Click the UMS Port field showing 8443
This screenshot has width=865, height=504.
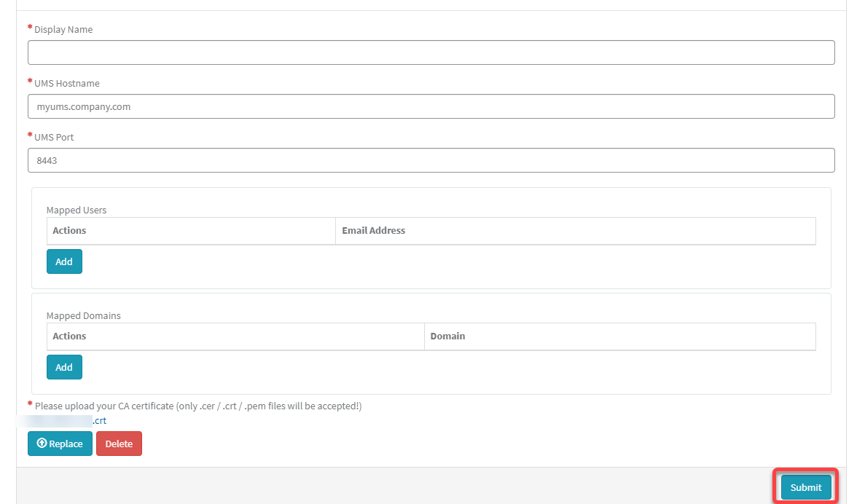pyautogui.click(x=431, y=160)
